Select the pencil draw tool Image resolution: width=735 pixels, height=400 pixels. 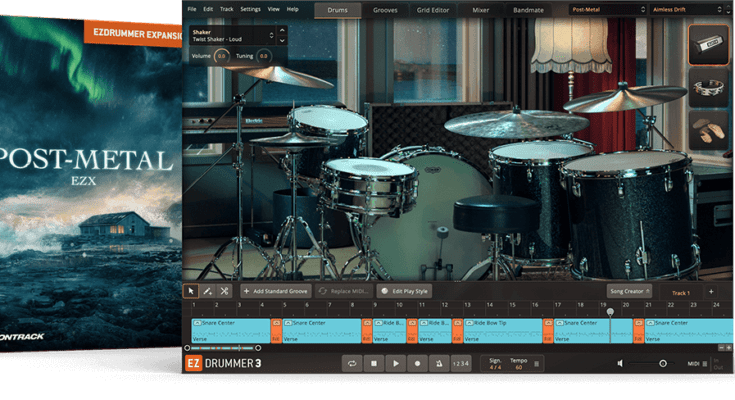(x=208, y=291)
